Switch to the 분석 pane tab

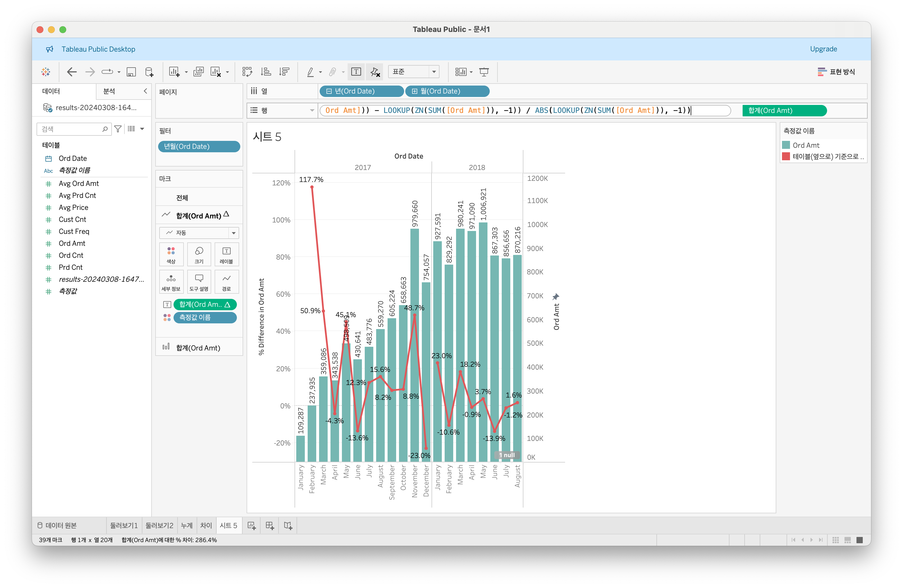[x=109, y=91]
